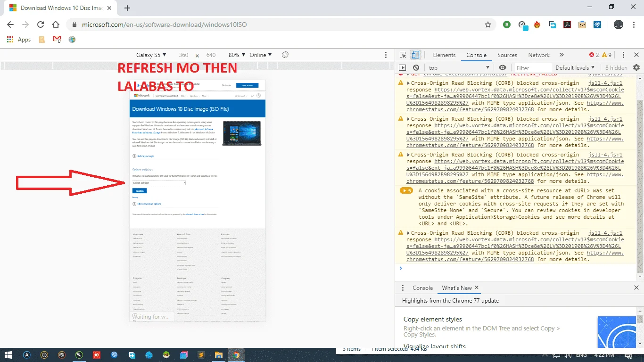Screen dimensions: 644x362
Task: Reload the page with refresh icon
Action: point(41,25)
